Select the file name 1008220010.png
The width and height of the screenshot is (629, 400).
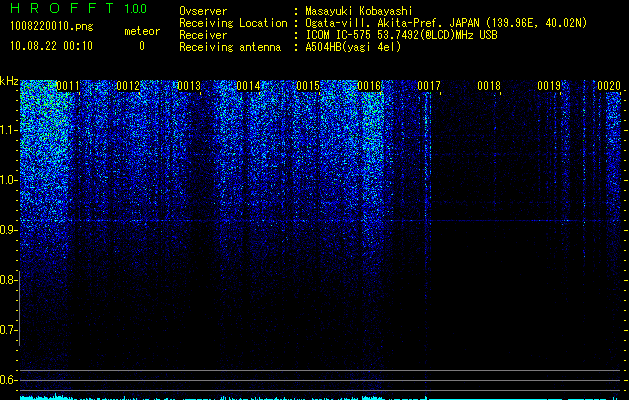point(52,26)
